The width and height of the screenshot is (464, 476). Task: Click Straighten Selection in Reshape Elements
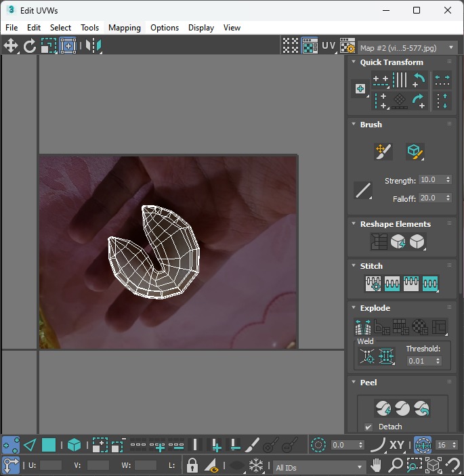pos(379,242)
